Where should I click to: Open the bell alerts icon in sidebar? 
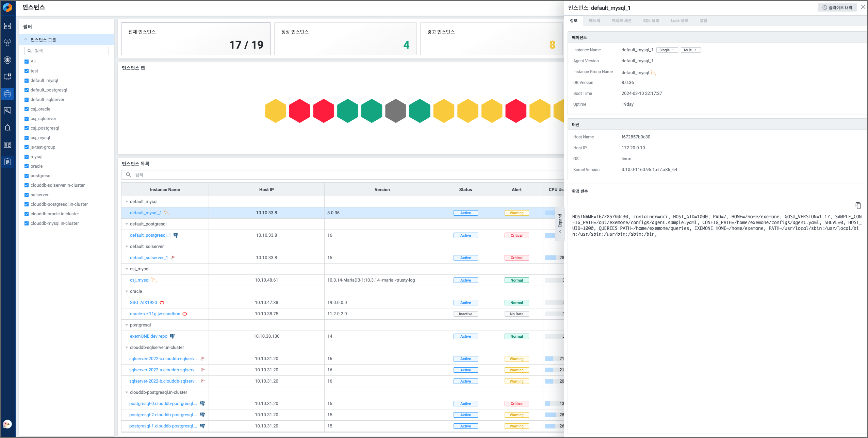click(x=7, y=128)
